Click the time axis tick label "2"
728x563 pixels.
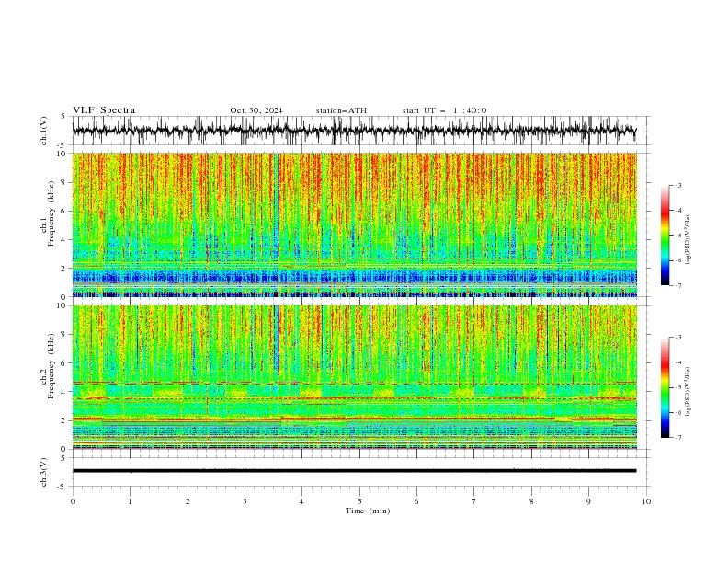coord(188,501)
